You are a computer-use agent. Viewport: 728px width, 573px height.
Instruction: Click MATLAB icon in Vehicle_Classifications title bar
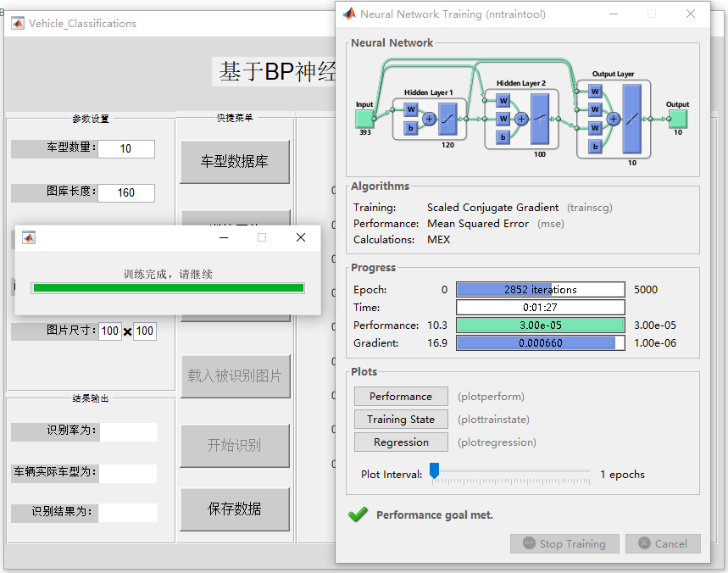point(18,23)
